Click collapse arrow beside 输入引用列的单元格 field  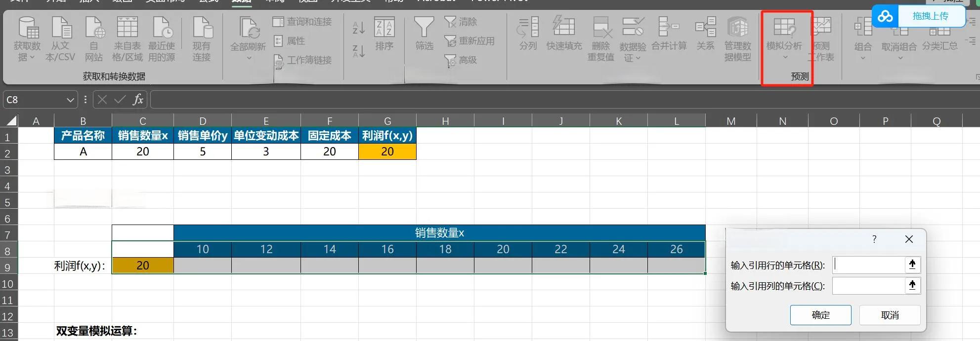pos(912,285)
